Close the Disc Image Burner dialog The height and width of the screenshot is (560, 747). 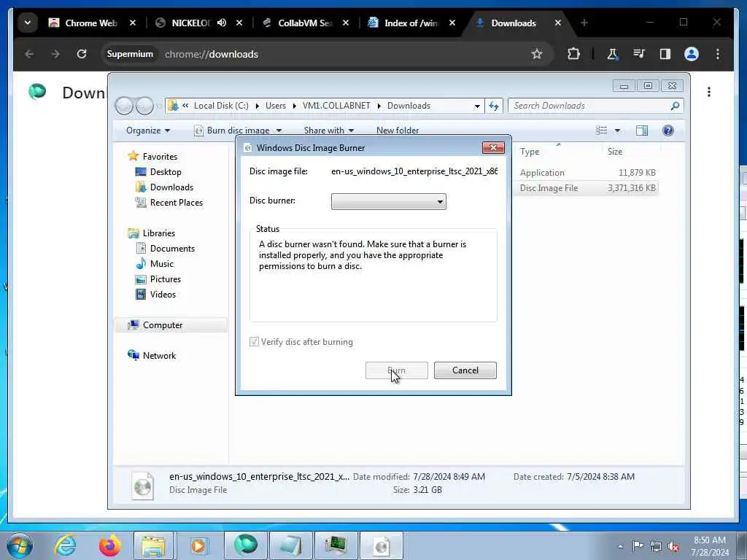point(493,147)
